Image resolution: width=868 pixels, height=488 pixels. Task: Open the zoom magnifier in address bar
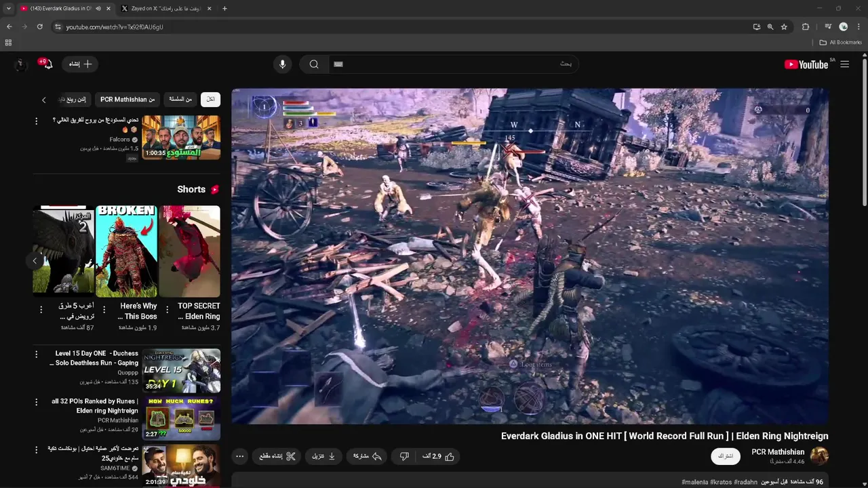pyautogui.click(x=770, y=27)
